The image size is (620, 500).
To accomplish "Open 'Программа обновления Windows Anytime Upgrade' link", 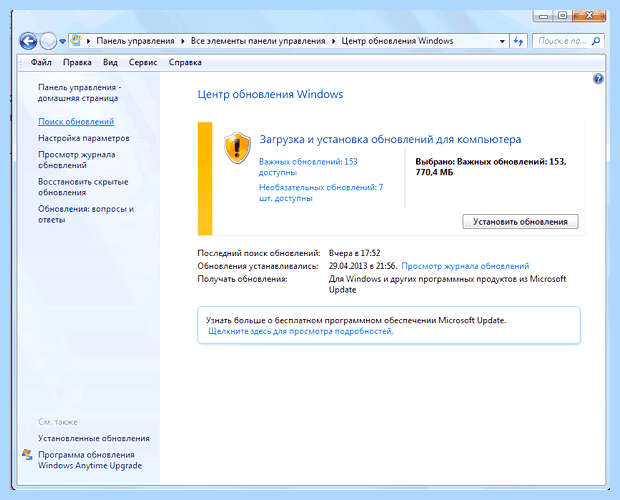I will pyautogui.click(x=90, y=460).
